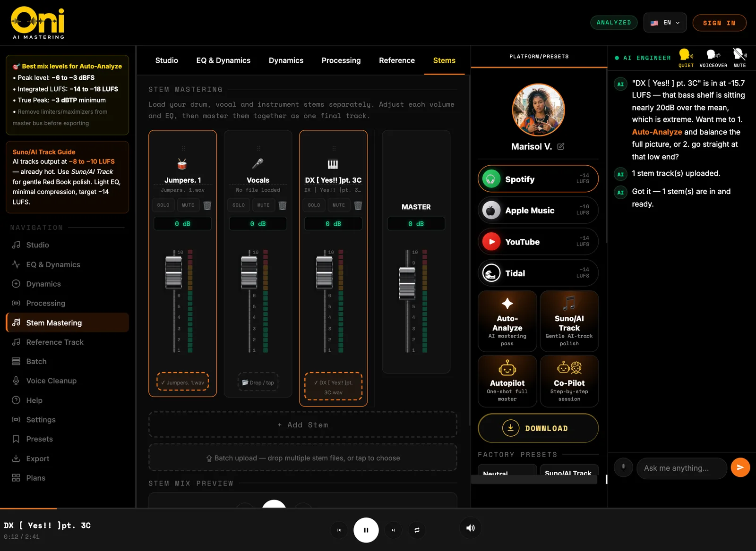Open Batch in navigation sidebar

pos(67,361)
